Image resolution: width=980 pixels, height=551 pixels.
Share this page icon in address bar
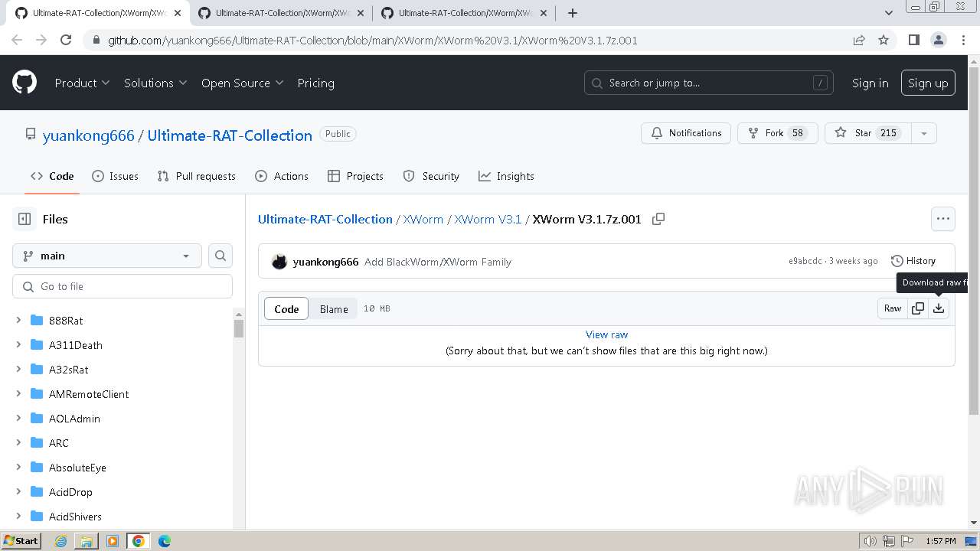[859, 41]
